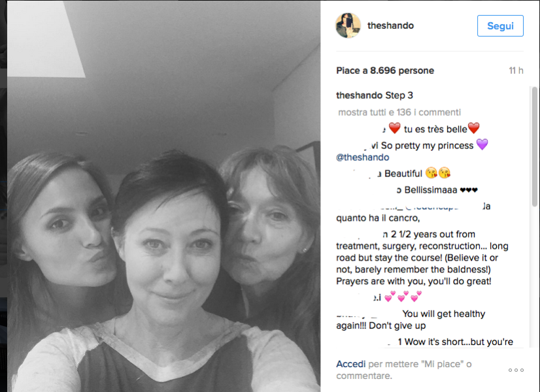Click the Piace a 8.696 persone likes count
Image resolution: width=540 pixels, height=392 pixels.
click(385, 71)
